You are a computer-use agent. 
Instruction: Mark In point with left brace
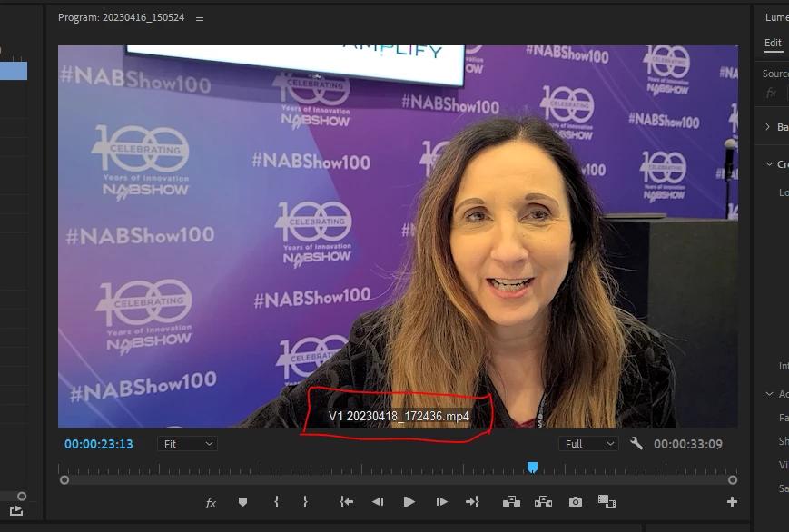[276, 502]
